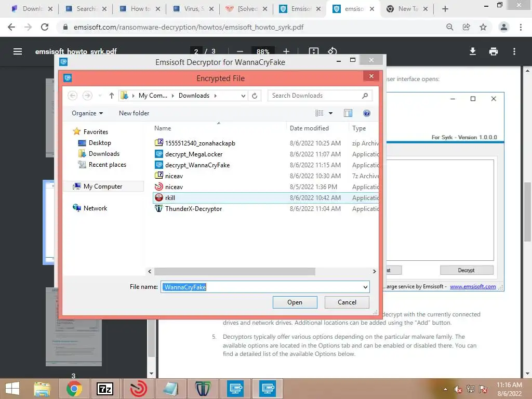Click the Windows Start button
This screenshot has width=532, height=399.
coord(12,389)
